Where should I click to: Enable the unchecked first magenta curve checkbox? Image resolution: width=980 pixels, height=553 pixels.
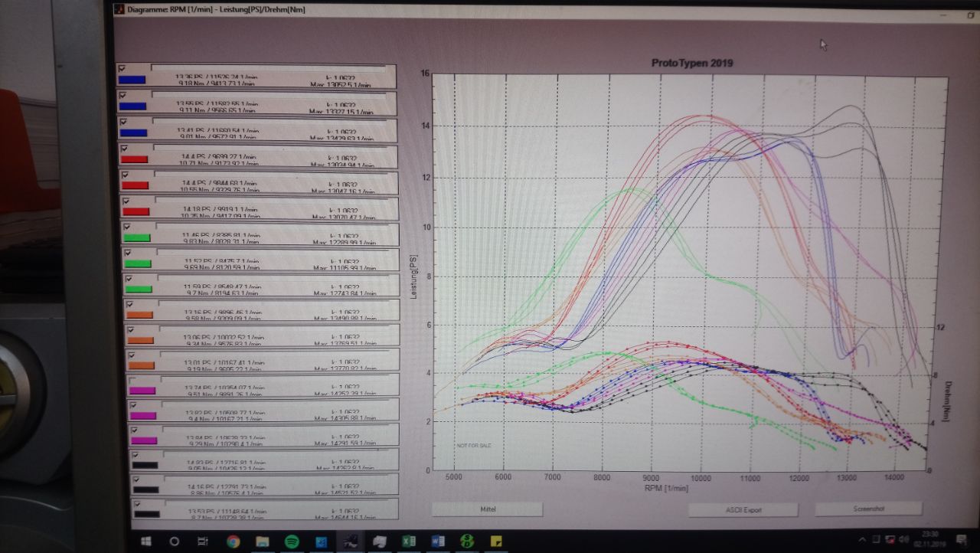point(132,381)
